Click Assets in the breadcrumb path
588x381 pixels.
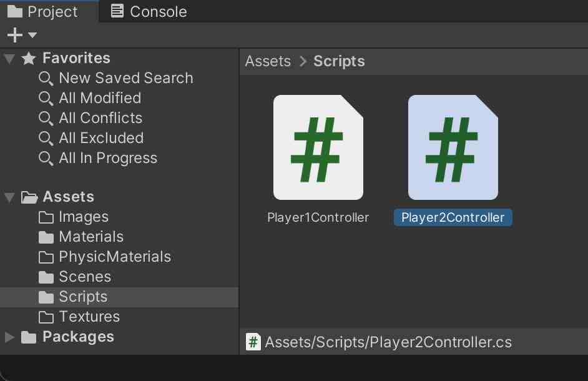[268, 61]
